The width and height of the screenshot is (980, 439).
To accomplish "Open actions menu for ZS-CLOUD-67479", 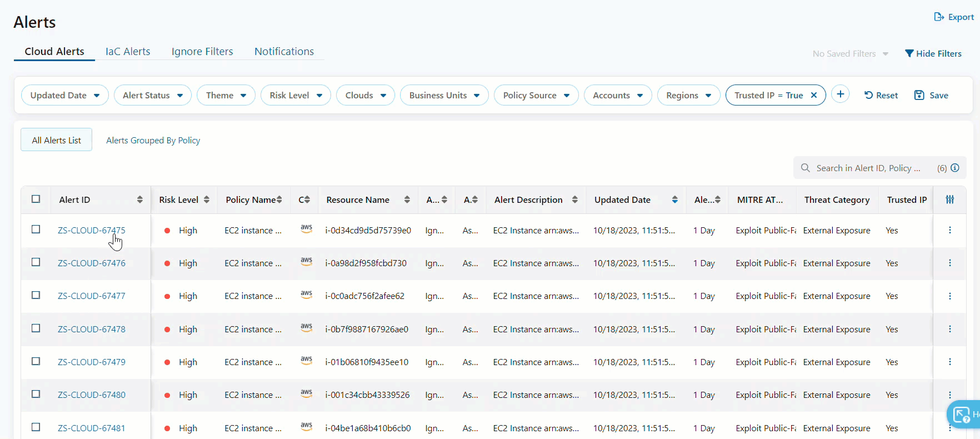I will 950,362.
